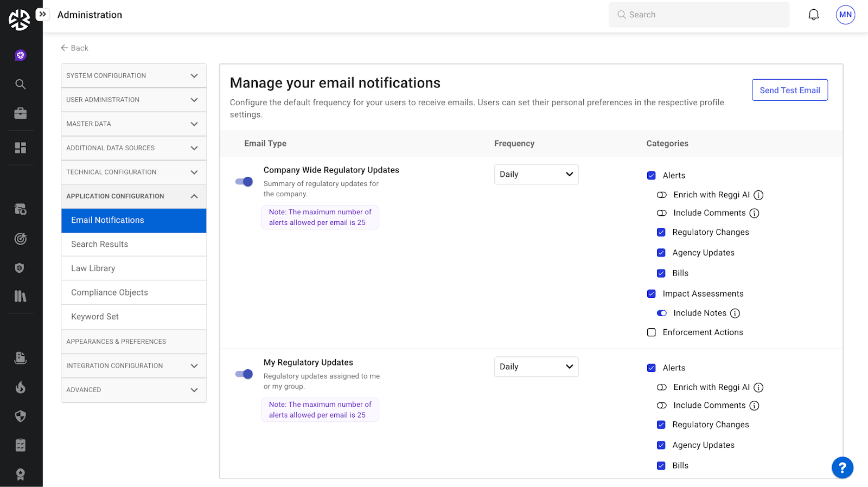The image size is (868, 487).
Task: Click the flame icon in left sidebar
Action: [x=21, y=387]
